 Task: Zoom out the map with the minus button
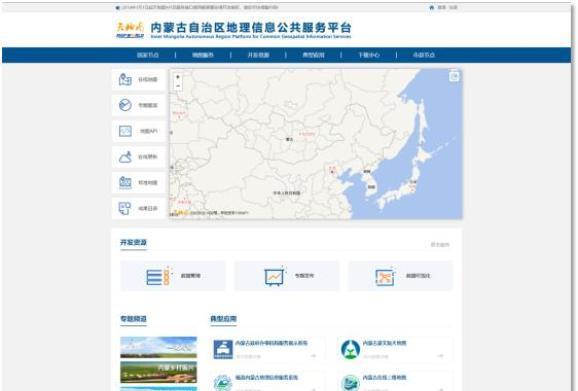pyautogui.click(x=178, y=86)
